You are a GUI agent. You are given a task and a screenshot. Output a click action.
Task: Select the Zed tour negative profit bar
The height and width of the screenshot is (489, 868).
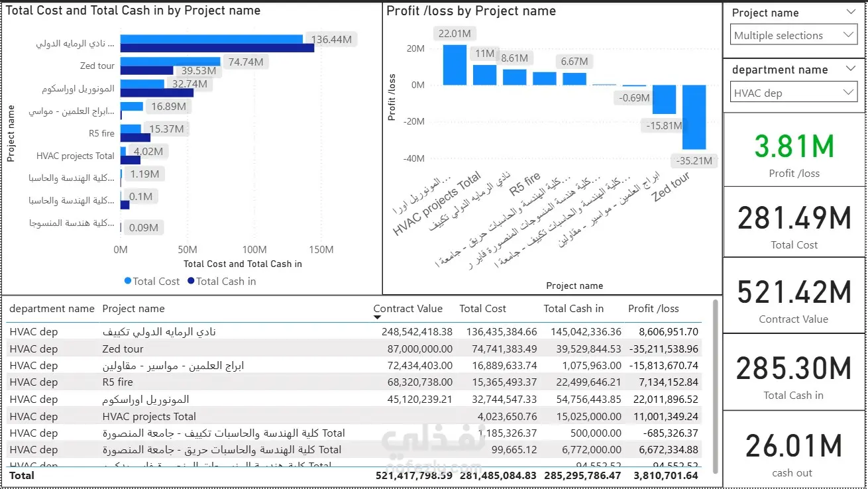point(694,117)
